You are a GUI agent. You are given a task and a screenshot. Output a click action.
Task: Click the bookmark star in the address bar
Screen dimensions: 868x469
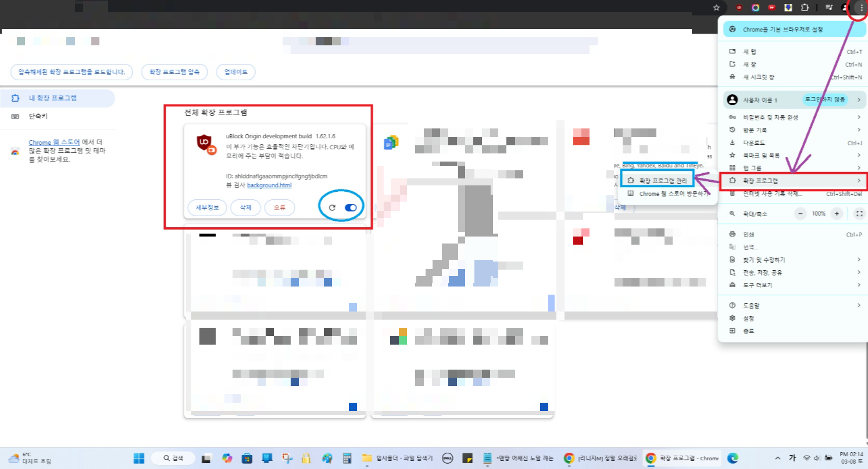coord(716,8)
